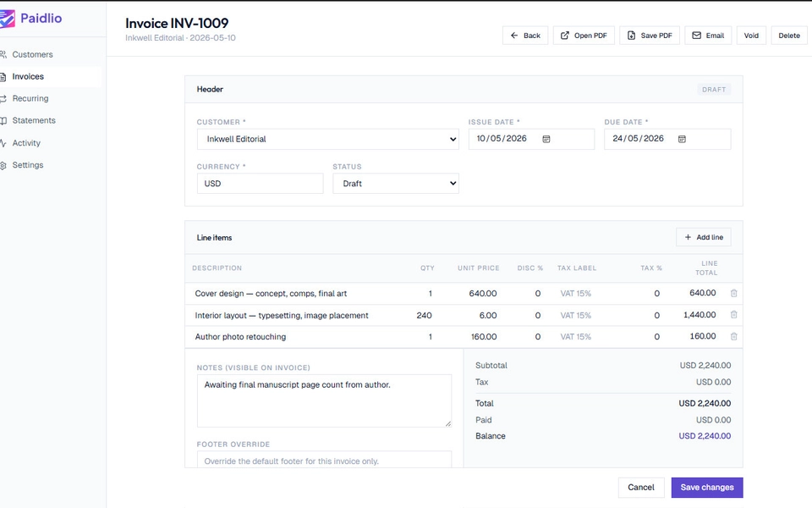Open the Status dropdown

click(396, 184)
